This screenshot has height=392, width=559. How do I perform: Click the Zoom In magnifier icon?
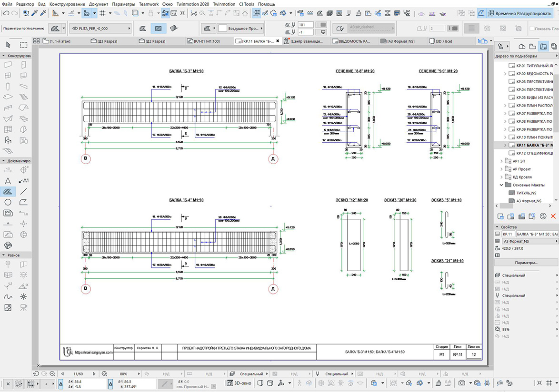pyautogui.click(x=52, y=374)
